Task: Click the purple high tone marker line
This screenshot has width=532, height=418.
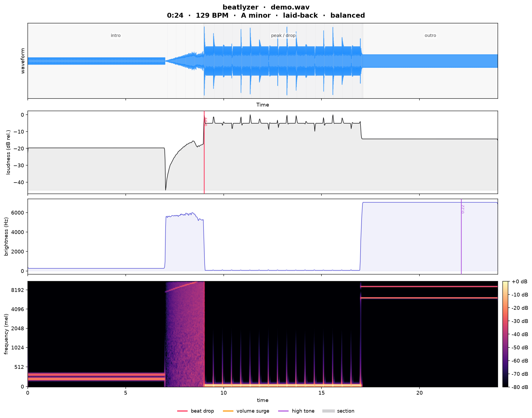Action: tap(461, 237)
